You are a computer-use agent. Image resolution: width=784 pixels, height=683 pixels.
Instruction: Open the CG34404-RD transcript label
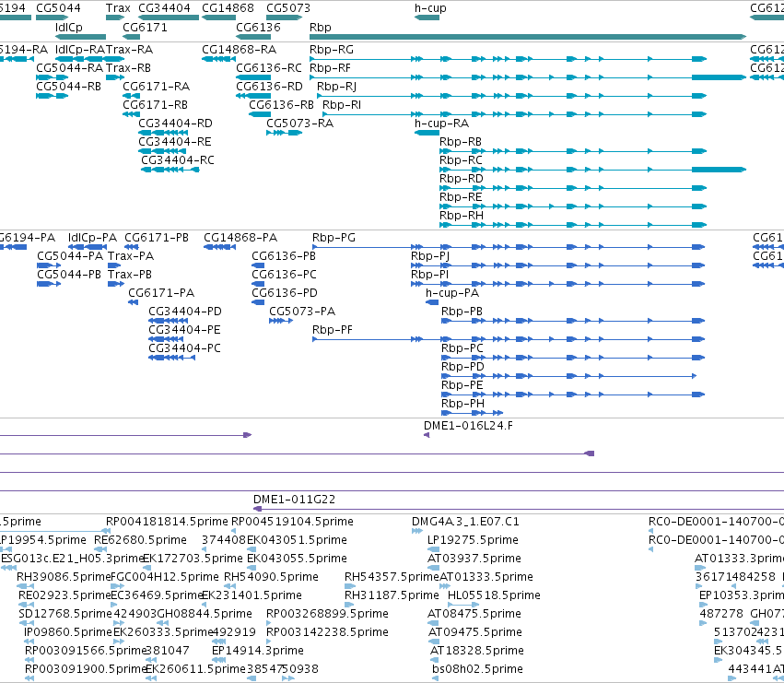(x=175, y=124)
